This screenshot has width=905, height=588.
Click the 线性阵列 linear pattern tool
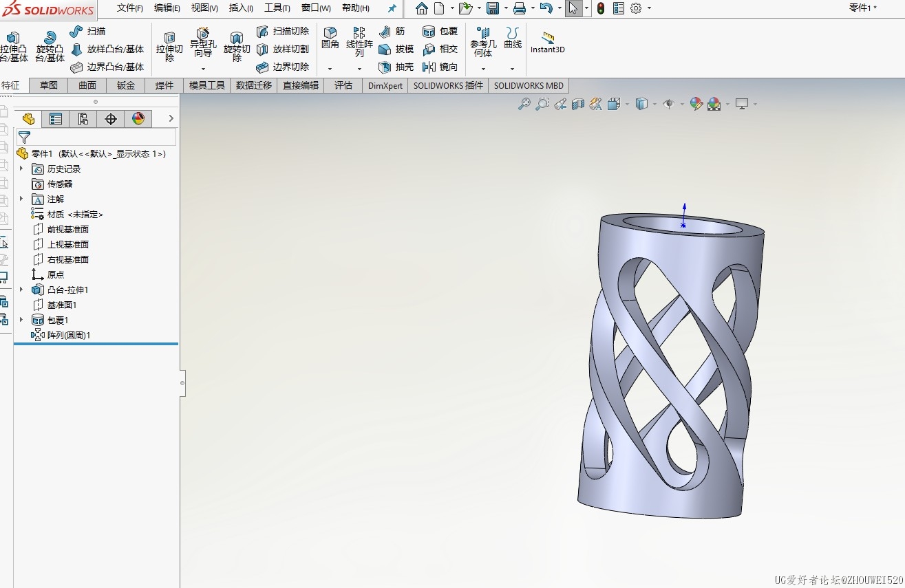coord(359,43)
